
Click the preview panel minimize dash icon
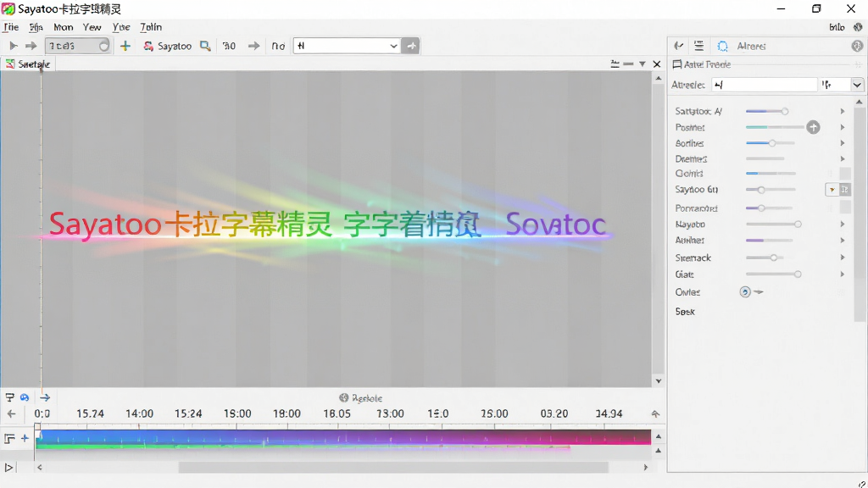(x=628, y=64)
